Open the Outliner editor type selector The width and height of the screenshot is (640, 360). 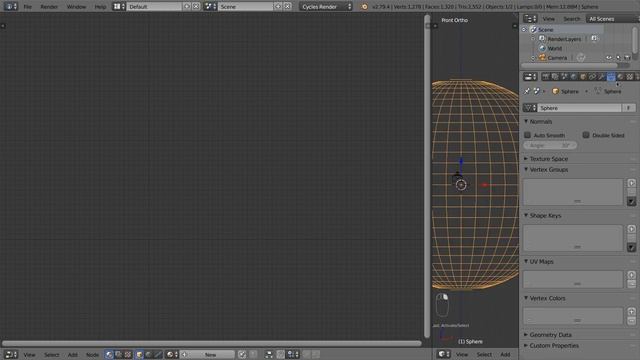tap(530, 19)
